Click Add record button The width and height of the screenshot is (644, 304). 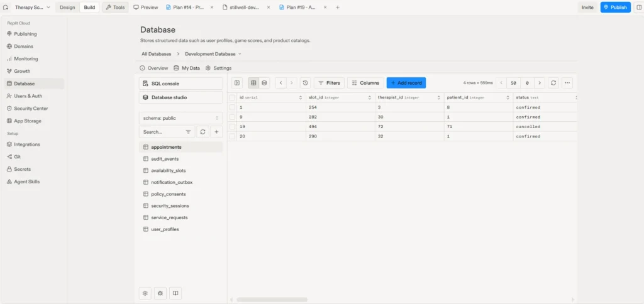click(x=406, y=83)
